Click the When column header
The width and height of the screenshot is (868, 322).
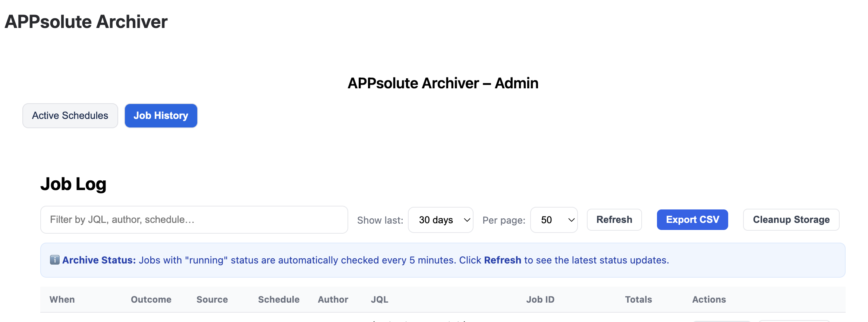pos(62,300)
